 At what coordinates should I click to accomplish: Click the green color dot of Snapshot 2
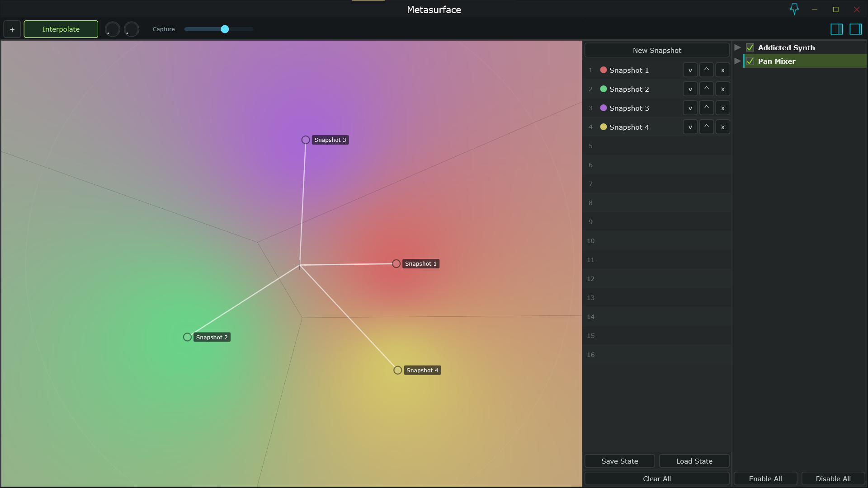tap(604, 89)
